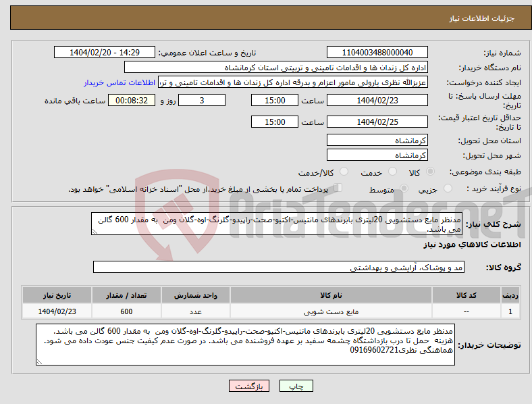This screenshot has width=532, height=404.
Task: Click buyer organization name field
Action: 276,67
